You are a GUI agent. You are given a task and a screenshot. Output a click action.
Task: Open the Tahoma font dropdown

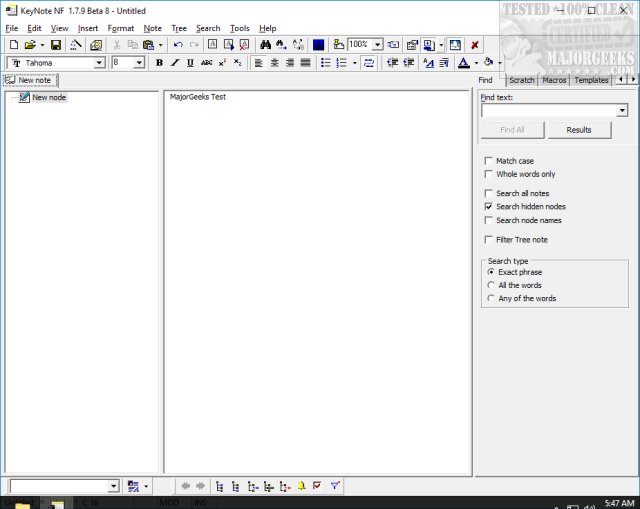[99, 63]
